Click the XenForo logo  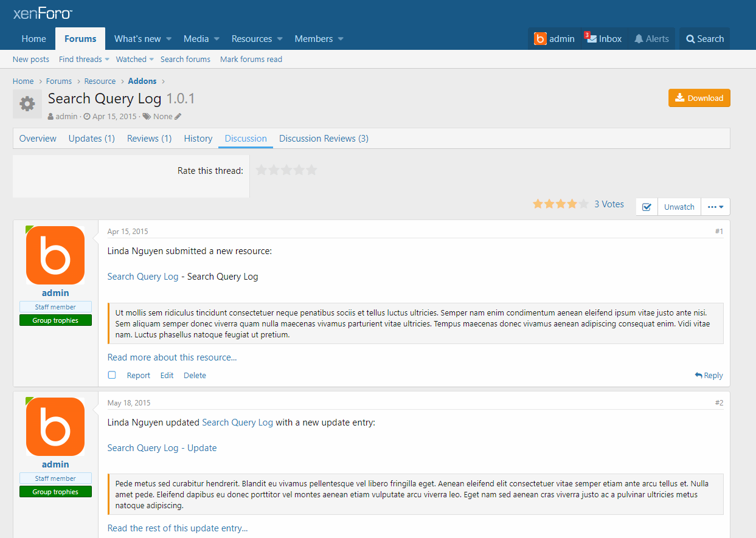tap(43, 13)
